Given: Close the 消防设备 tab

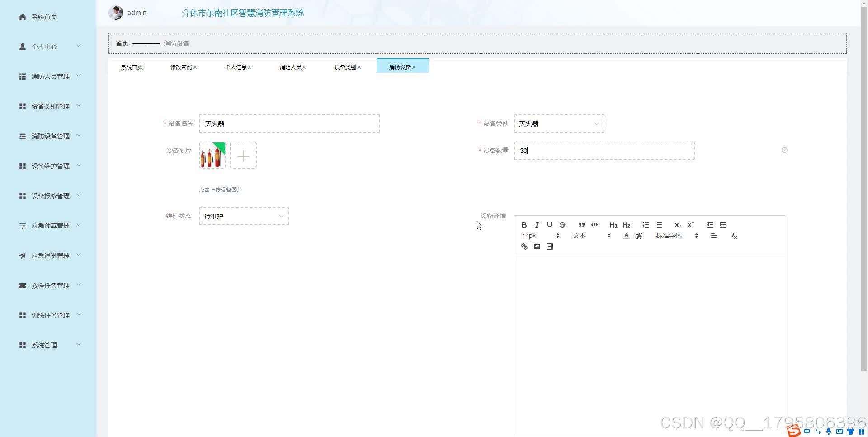Looking at the screenshot, I should [415, 66].
